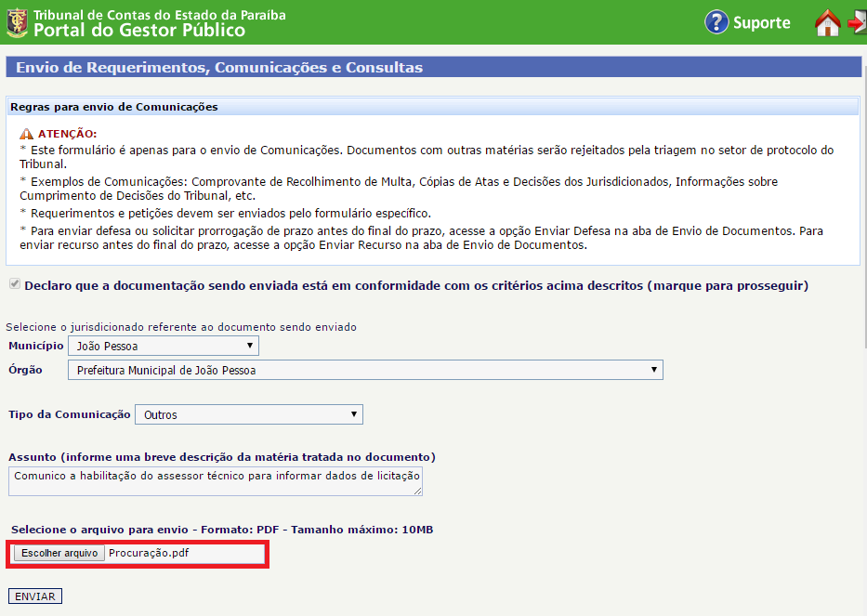Go to home via the house icon
Viewport: 867px width, 616px height.
[x=827, y=23]
